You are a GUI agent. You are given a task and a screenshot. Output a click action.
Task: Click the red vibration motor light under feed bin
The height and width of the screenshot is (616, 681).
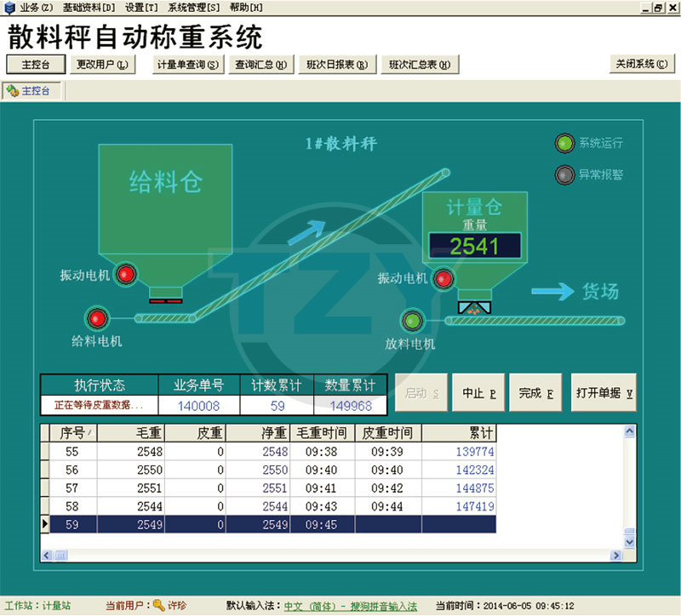(x=126, y=274)
